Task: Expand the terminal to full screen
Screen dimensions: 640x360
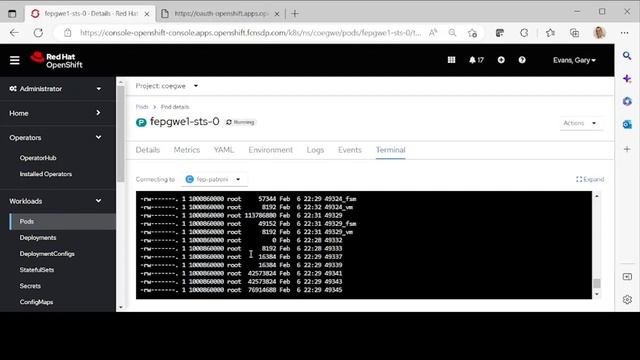Action: coord(590,179)
